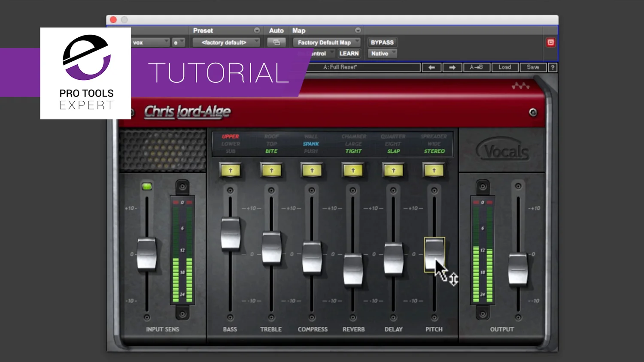Click the Load button
Screen dimensions: 644x362
(505, 67)
